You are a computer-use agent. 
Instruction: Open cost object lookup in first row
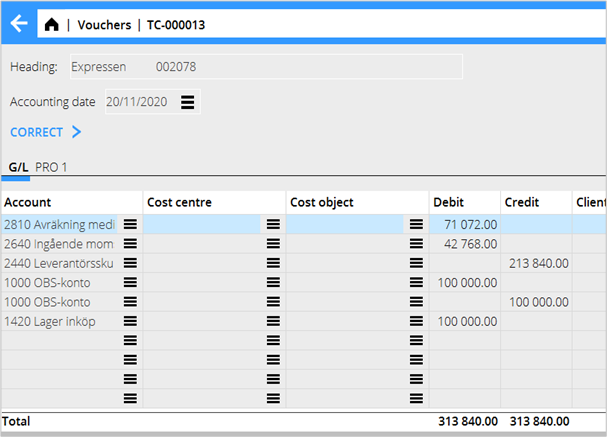(416, 225)
